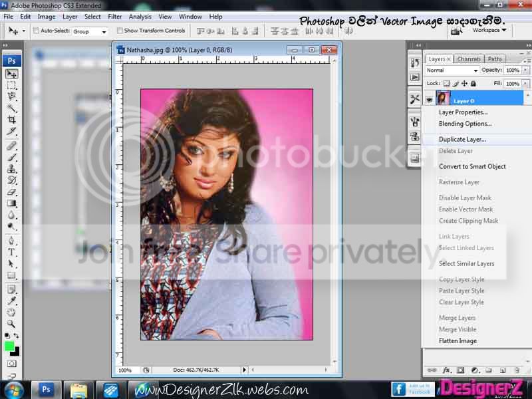Open the Normal blending mode dropdown
The width and height of the screenshot is (532, 399).
452,70
